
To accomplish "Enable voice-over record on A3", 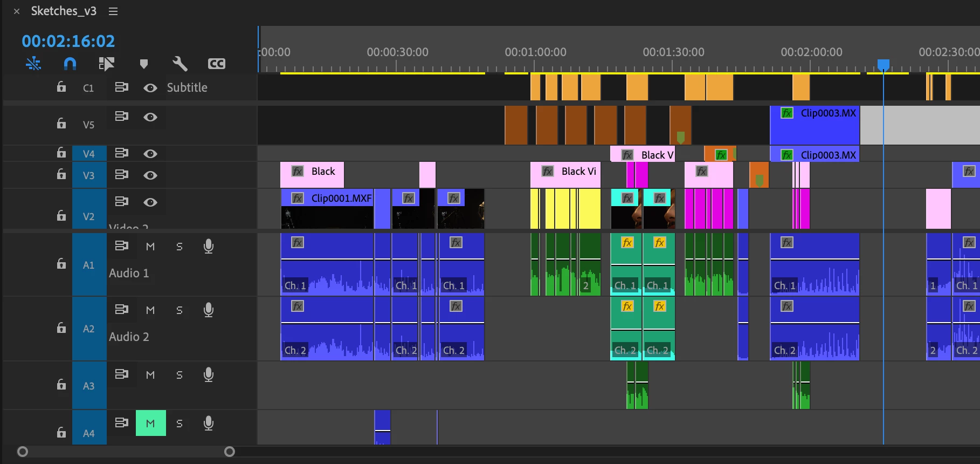I will click(209, 375).
